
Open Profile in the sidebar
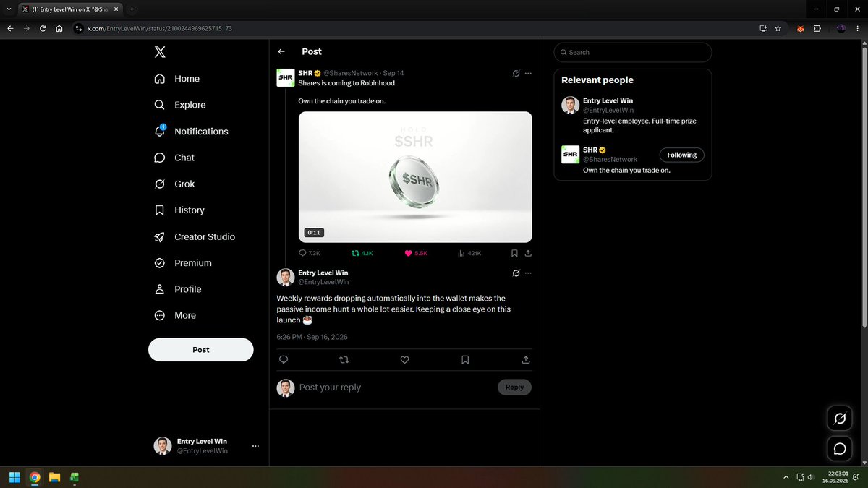point(178,289)
